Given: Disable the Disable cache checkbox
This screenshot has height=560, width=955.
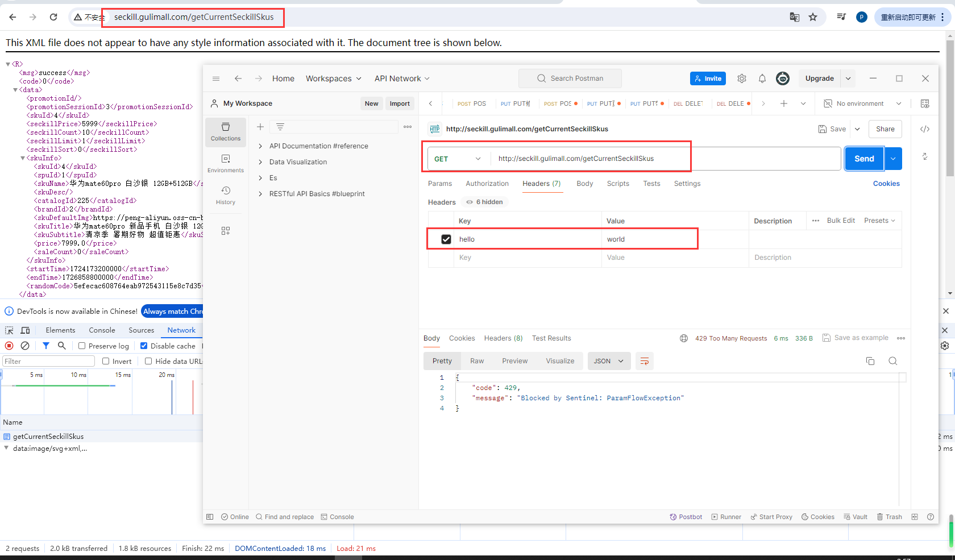Looking at the screenshot, I should tap(144, 346).
